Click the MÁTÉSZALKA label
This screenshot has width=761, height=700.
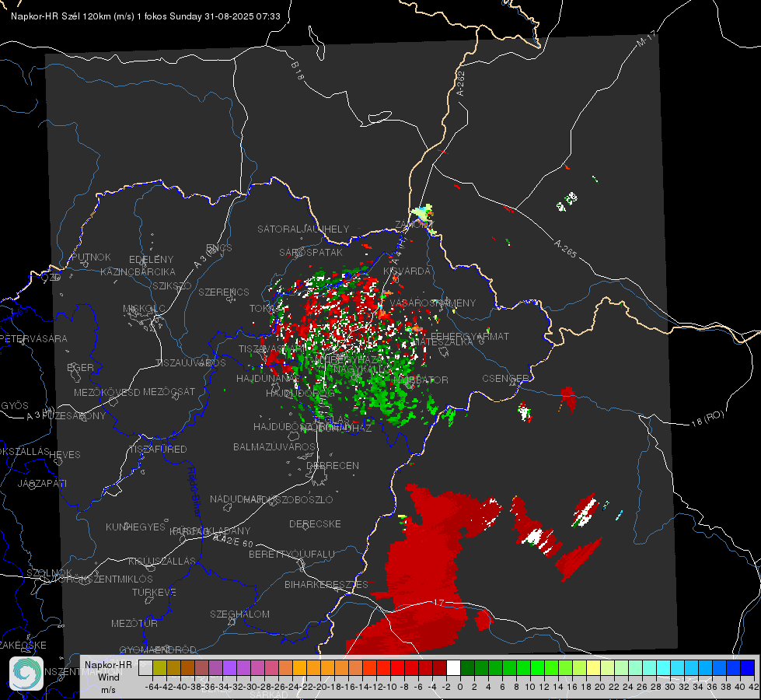tap(442, 342)
